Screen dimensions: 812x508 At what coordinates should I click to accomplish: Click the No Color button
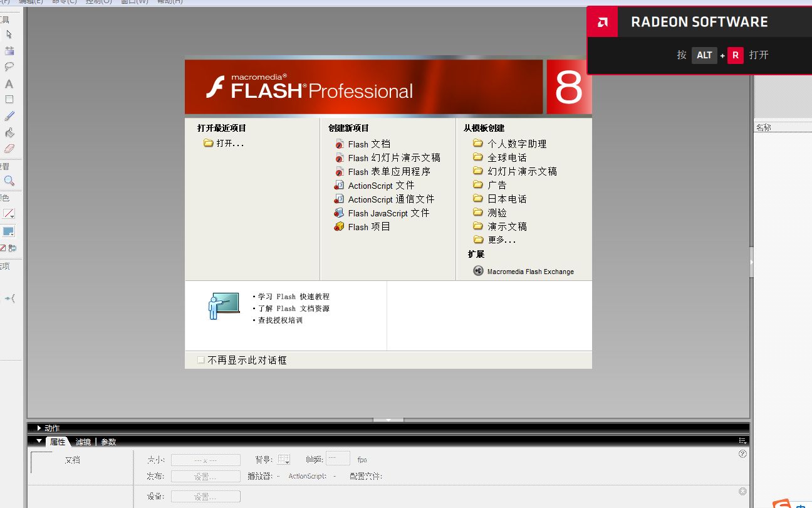coord(3,248)
